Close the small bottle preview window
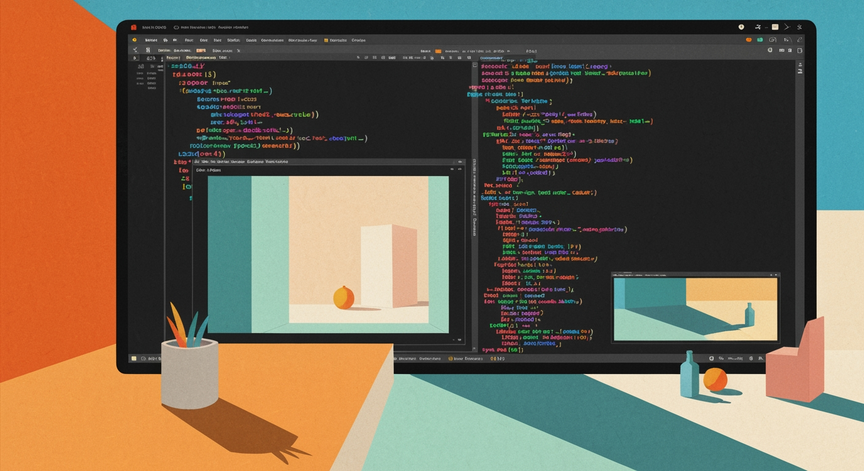The image size is (864, 471). point(776,274)
